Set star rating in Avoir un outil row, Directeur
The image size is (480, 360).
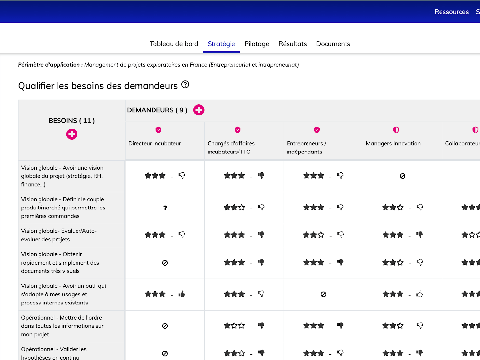[155, 294]
